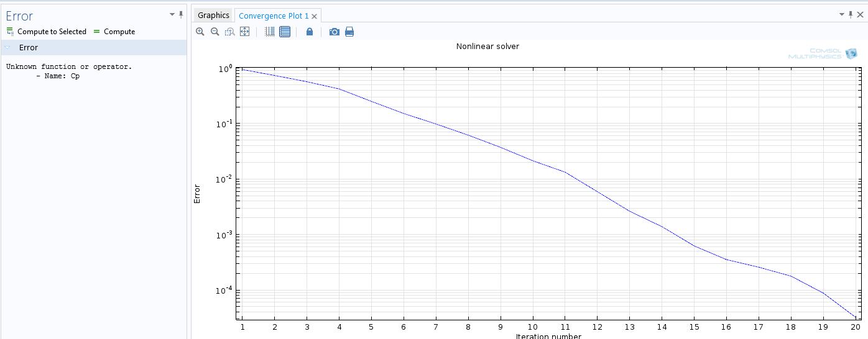Take a snapshot with the camera icon
Screen dimensions: 868x339
[x=334, y=32]
